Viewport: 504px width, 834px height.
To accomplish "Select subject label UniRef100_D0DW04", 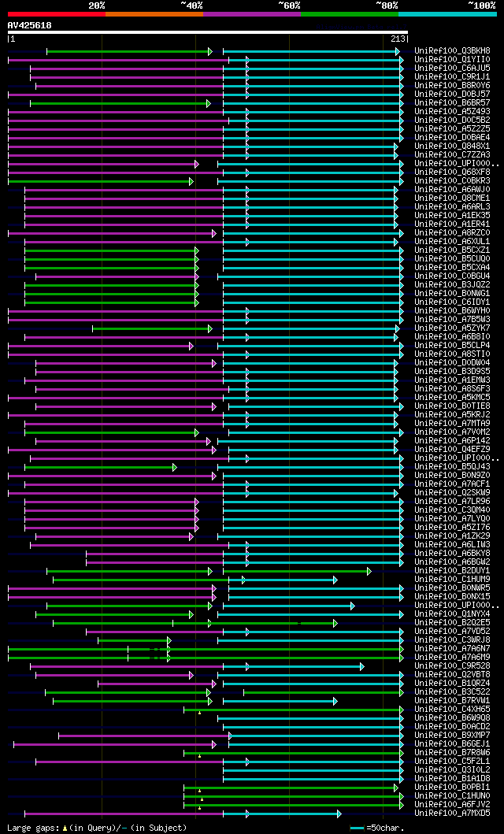I will pos(453,363).
